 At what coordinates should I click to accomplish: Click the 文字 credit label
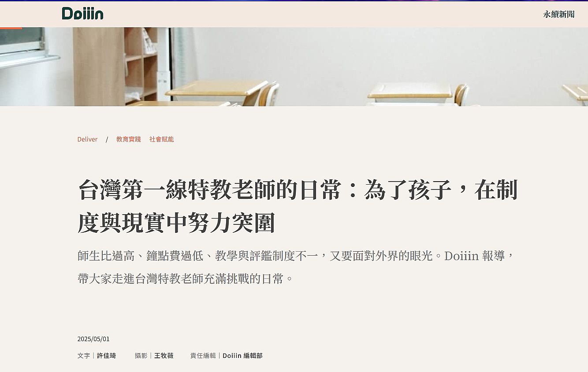[84, 355]
